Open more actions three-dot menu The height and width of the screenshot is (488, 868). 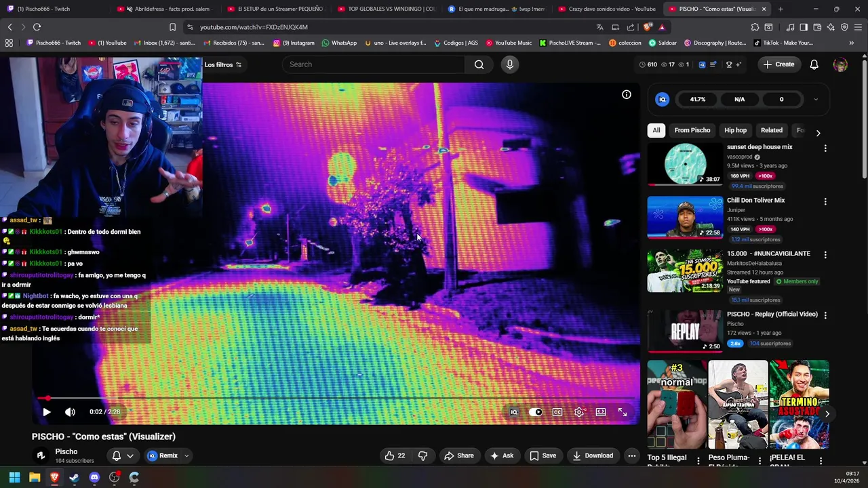tap(632, 455)
